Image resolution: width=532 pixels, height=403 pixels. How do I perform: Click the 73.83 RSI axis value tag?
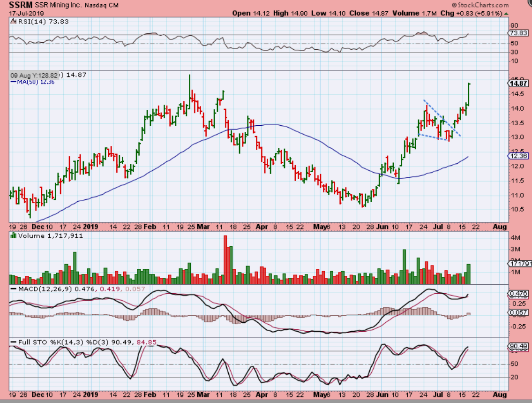point(518,33)
